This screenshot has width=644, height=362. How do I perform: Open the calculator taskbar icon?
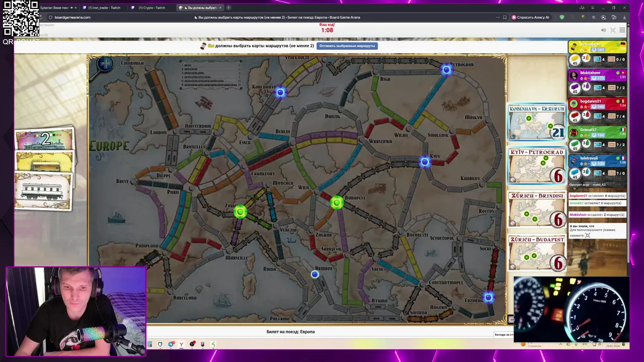pyautogui.click(x=149, y=344)
